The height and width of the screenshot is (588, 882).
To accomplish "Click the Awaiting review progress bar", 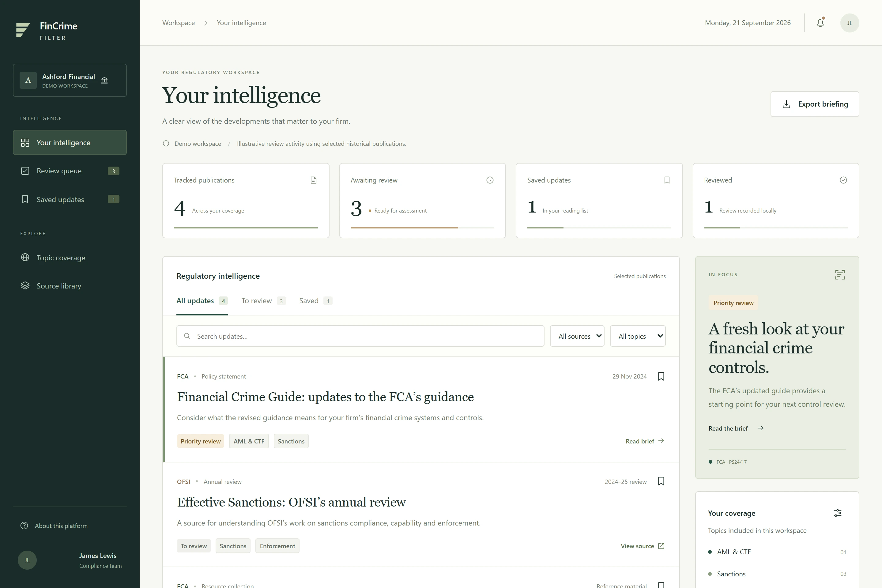I will (422, 228).
